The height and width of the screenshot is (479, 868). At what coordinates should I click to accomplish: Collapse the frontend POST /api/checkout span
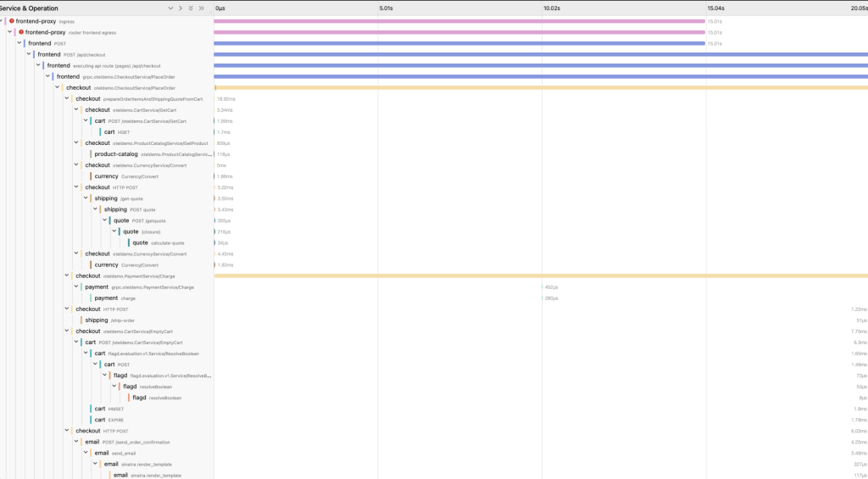29,54
